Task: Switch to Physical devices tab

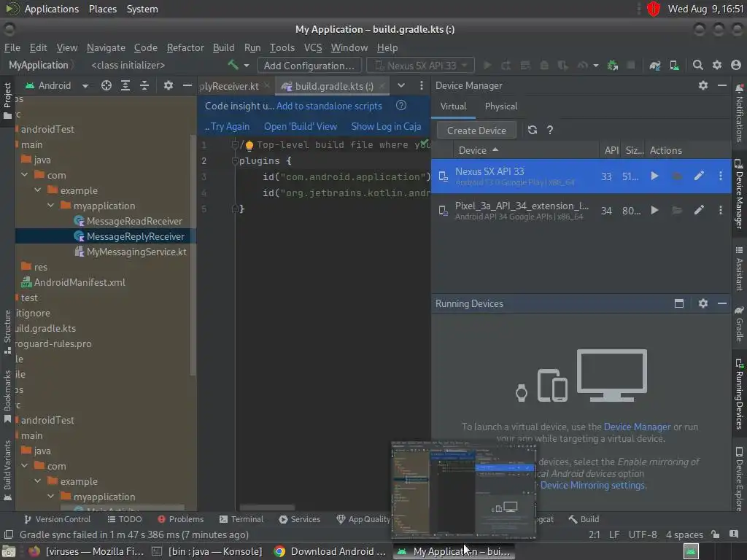Action: [x=500, y=106]
